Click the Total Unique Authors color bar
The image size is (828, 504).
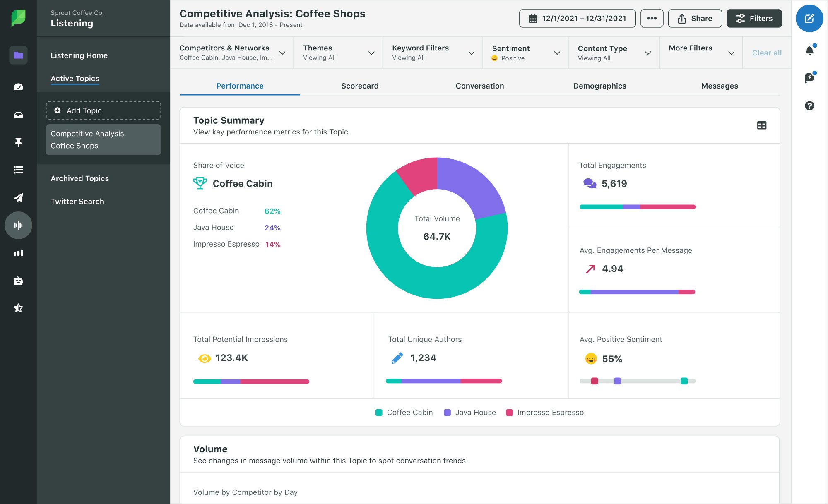click(444, 381)
